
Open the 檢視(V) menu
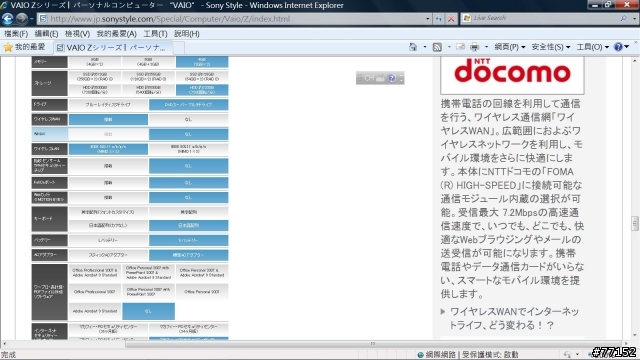click(77, 34)
